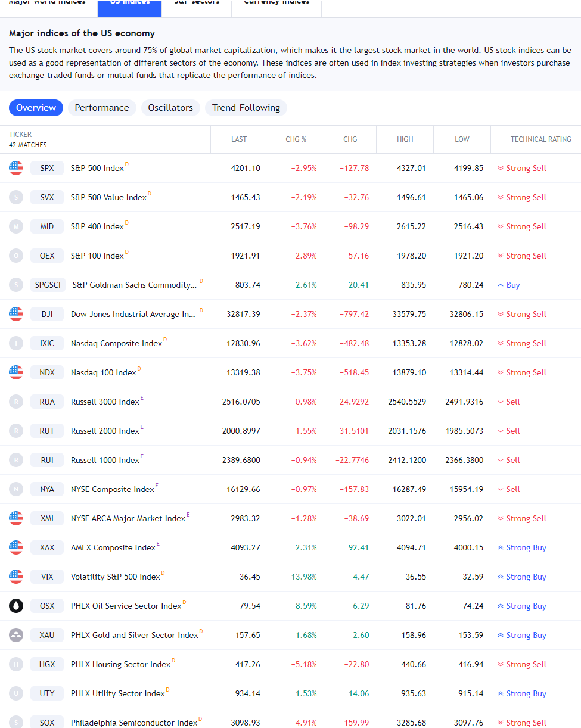Sort by the TECHNICAL RATING column header
581x728 pixels.
point(541,139)
